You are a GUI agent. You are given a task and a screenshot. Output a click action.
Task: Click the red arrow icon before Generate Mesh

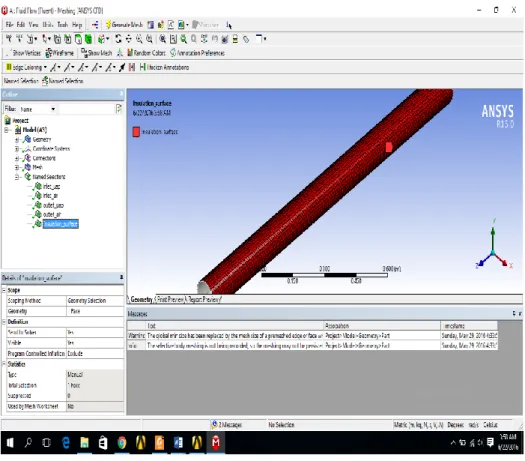tap(95, 25)
